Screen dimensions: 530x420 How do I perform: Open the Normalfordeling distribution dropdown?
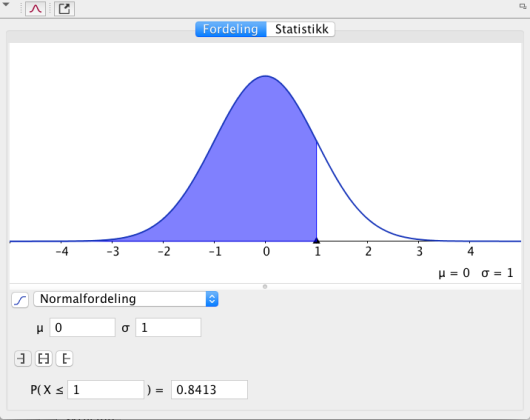click(x=126, y=299)
